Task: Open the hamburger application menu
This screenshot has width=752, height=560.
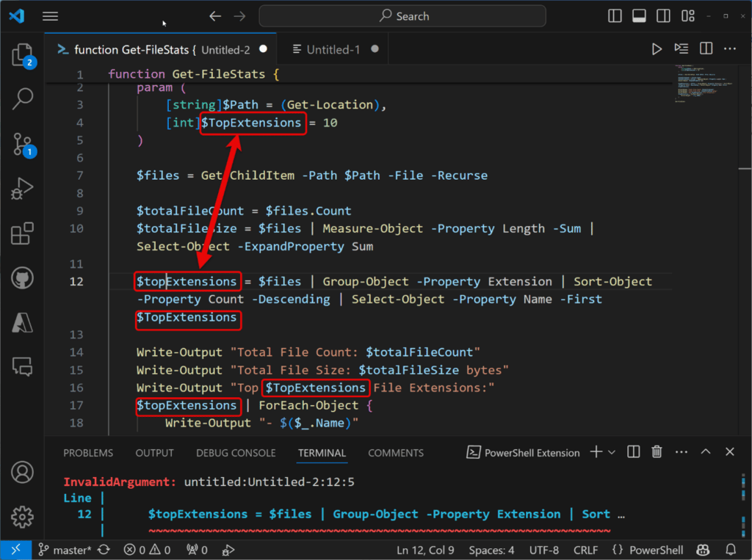Action: pyautogui.click(x=51, y=16)
